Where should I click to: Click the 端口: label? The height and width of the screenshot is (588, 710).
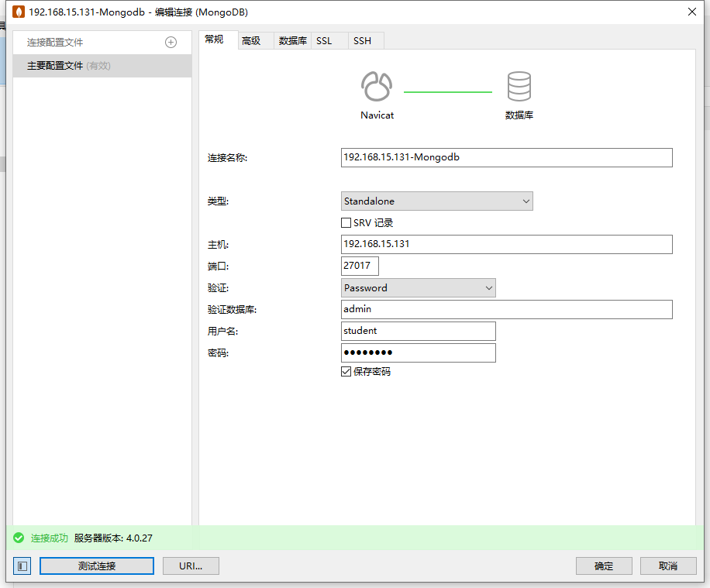(219, 266)
